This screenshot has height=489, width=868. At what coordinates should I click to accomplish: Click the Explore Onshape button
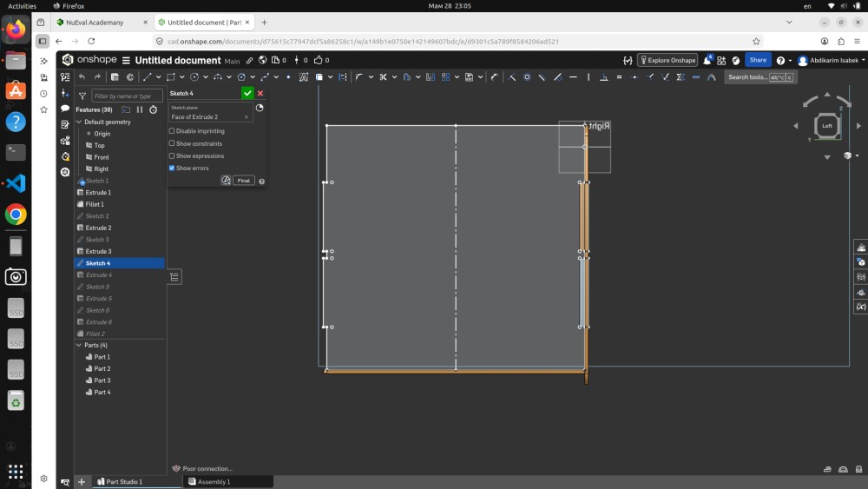click(667, 60)
